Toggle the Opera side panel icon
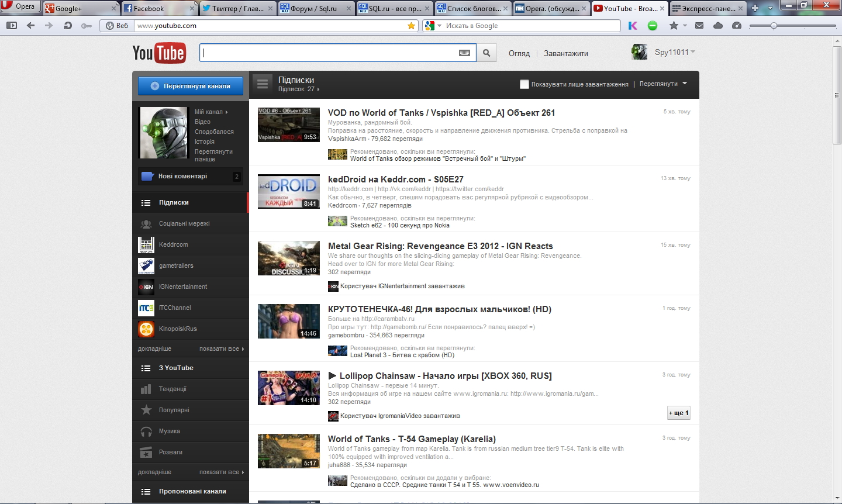Viewport: 842px width, 504px height. 12,26
